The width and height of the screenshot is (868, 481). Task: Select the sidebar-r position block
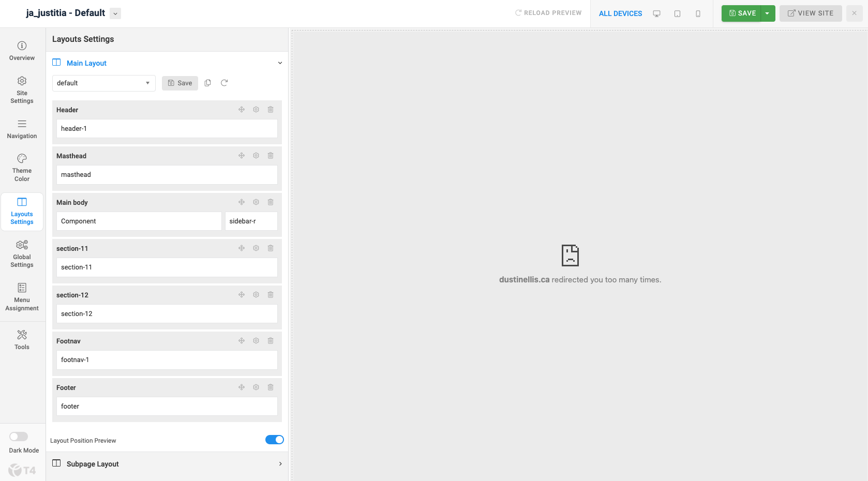pyautogui.click(x=251, y=221)
